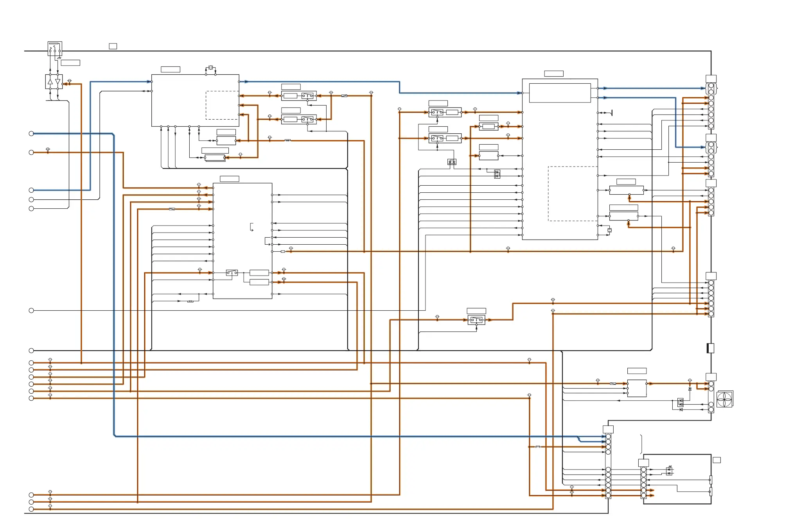Screen dimensions: 792x532
Task: Click the label box beside lower-right board
Action: click(x=717, y=460)
